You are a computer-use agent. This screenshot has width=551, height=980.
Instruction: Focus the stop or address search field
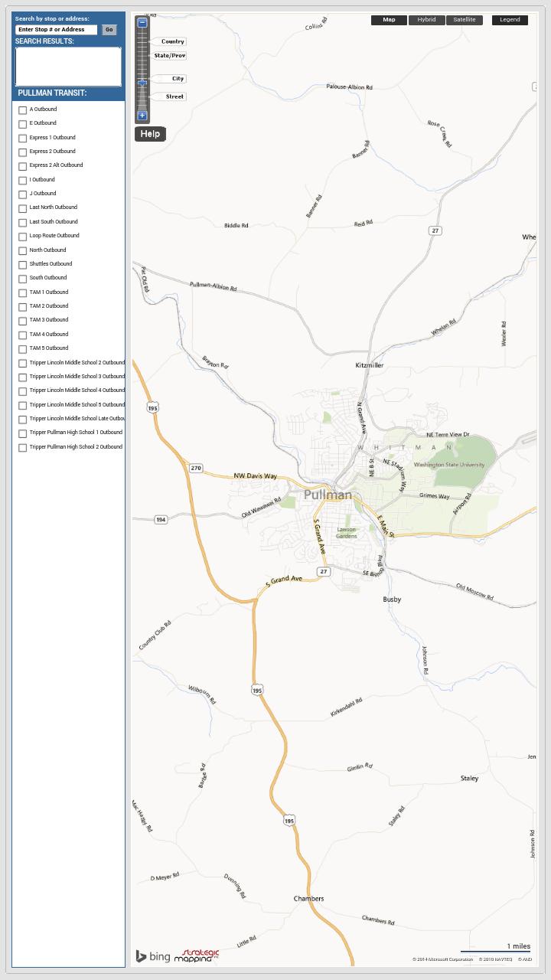57,30
